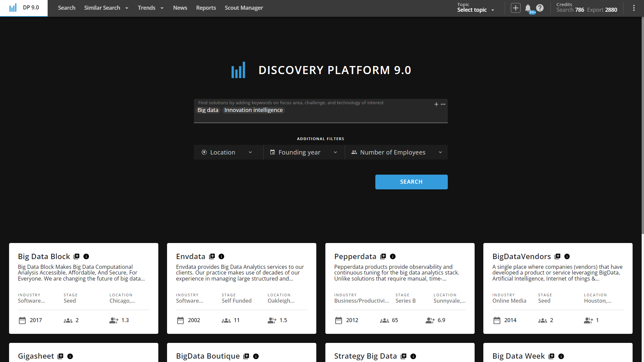Viewport: 644px width, 362px height.
Task: Add Big Data Block to collection icon
Action: coord(76,256)
